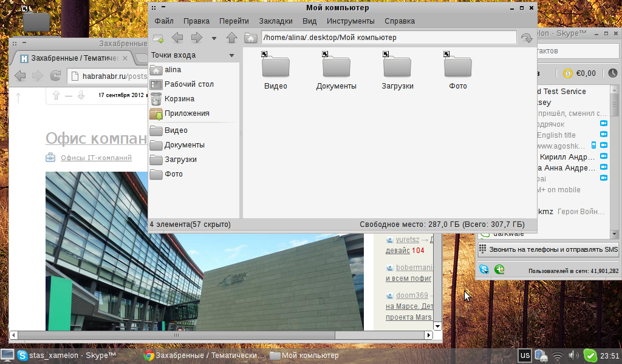Go back in the file manager toolbar
Screen dimensions: 622x364
[177, 38]
